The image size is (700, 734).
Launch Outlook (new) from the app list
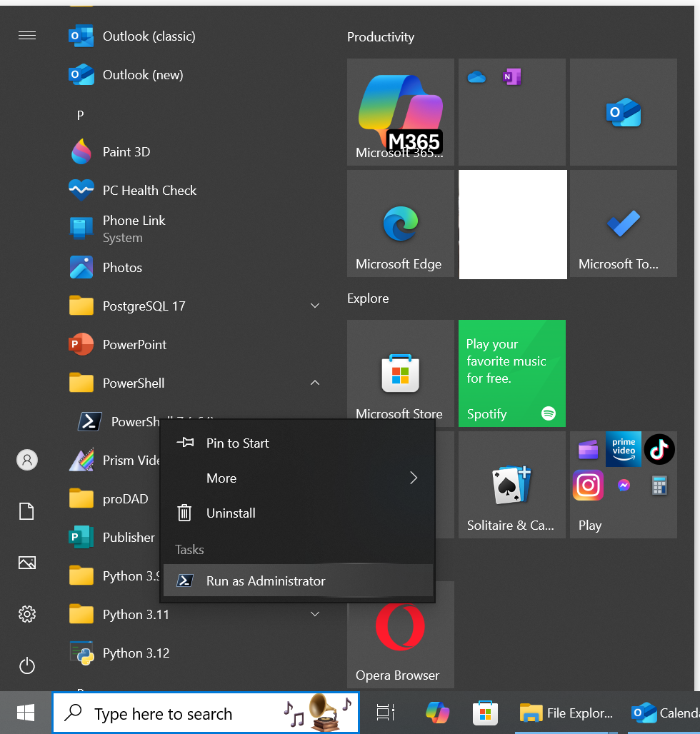(x=194, y=75)
